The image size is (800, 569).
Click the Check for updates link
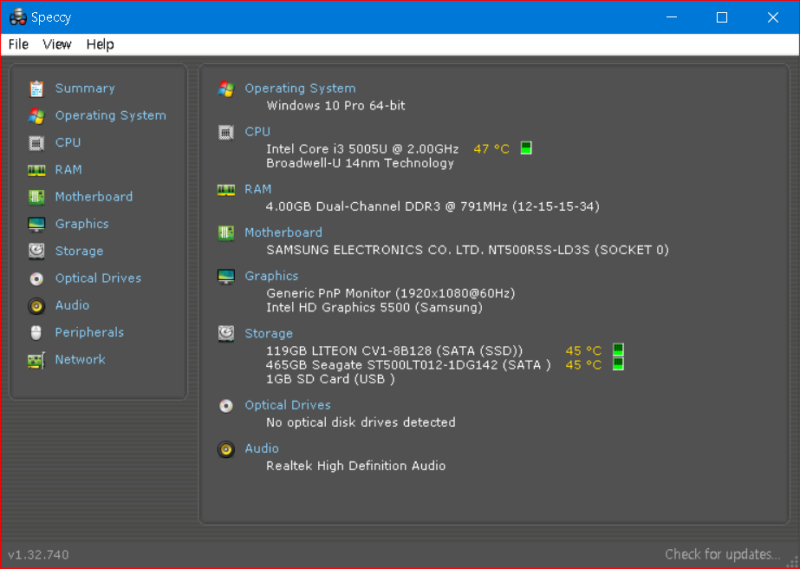tap(722, 554)
